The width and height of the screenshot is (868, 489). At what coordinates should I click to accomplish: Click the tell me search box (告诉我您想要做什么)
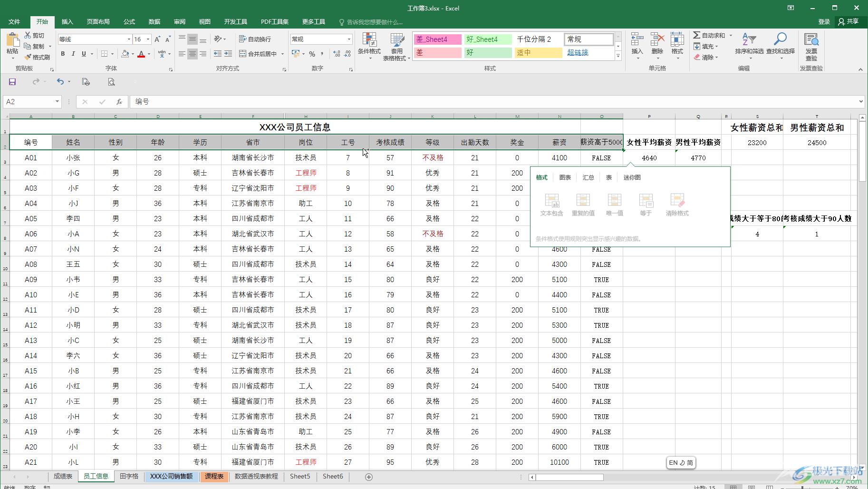(371, 22)
